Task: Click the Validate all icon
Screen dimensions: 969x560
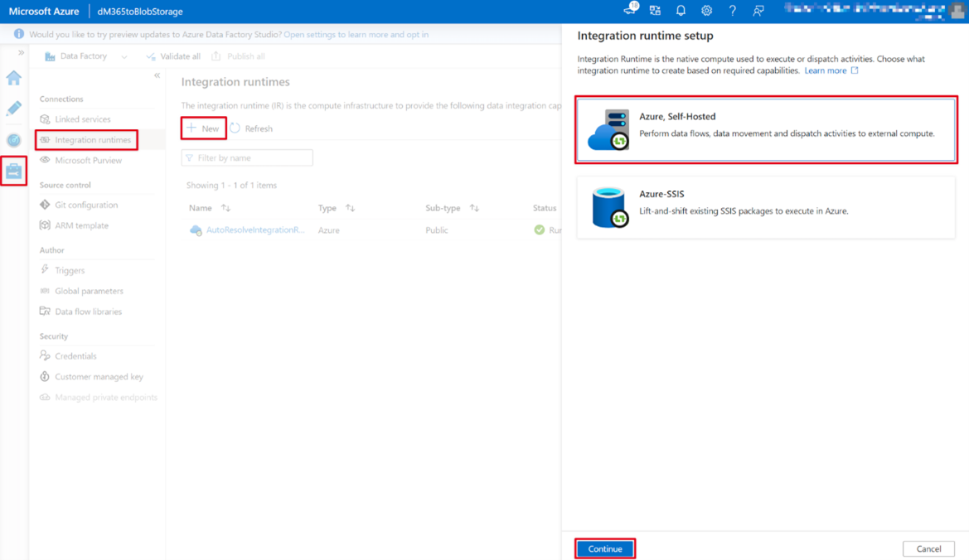Action: pos(150,56)
